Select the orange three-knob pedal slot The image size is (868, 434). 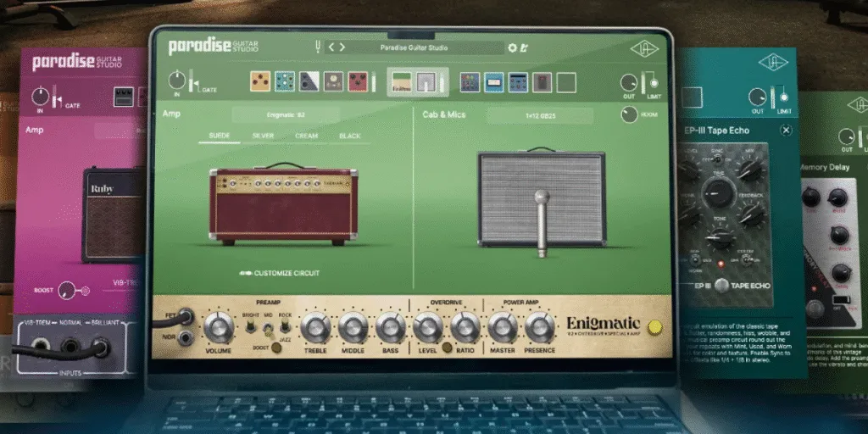click(260, 81)
